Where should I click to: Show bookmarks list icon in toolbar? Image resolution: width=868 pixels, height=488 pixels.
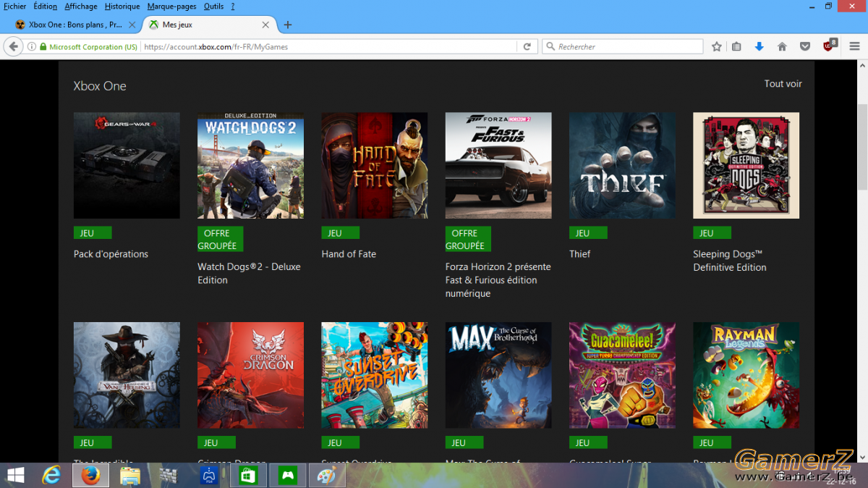[x=736, y=46]
